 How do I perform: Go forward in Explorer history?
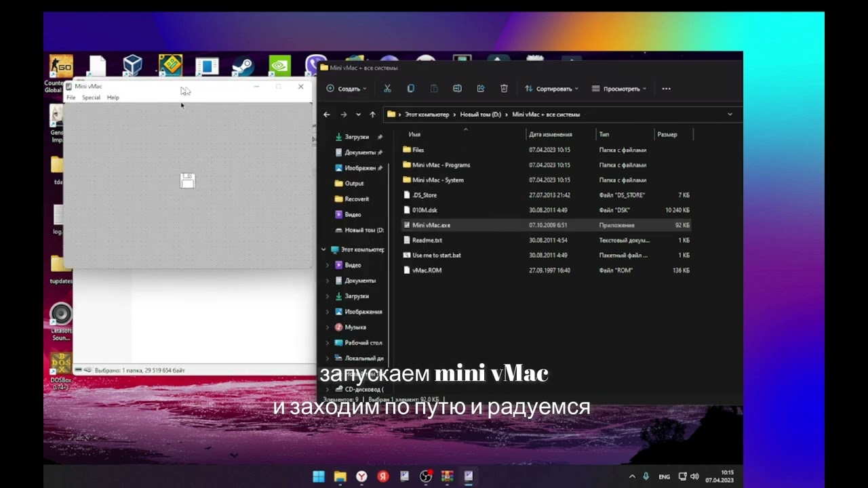(x=343, y=115)
